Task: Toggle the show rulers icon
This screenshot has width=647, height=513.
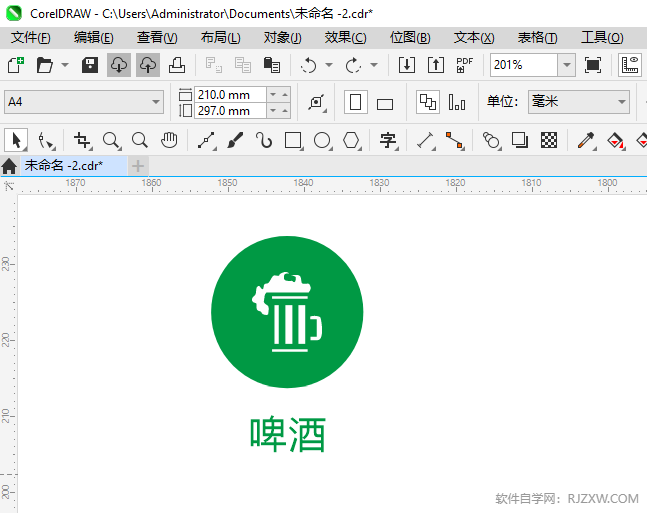Action: click(630, 65)
